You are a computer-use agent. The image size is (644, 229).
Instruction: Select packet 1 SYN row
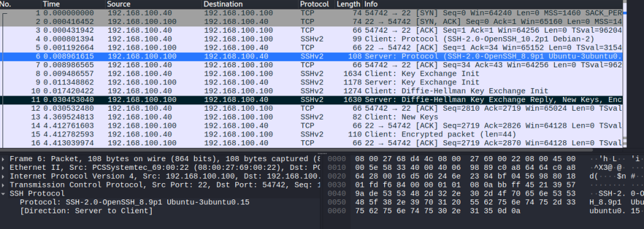(311, 13)
